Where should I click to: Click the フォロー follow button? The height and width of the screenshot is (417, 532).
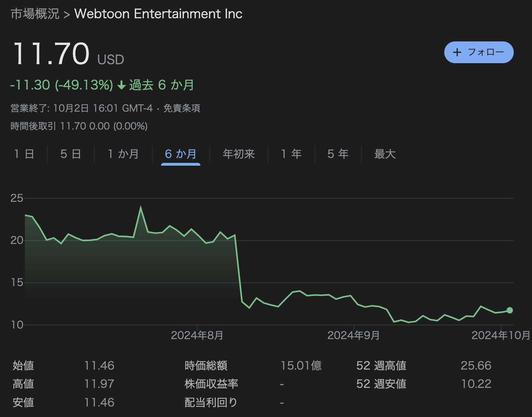[x=479, y=52]
